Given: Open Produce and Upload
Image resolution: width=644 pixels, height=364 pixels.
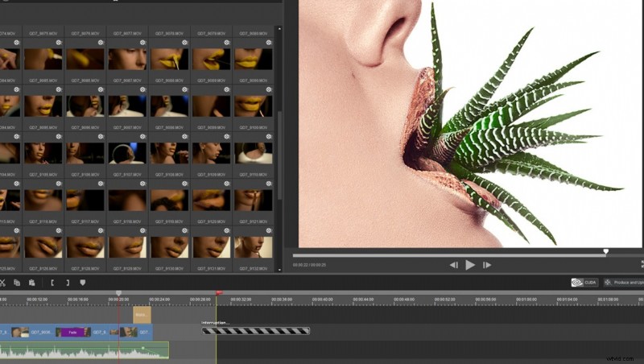Looking at the screenshot, I should (x=623, y=282).
